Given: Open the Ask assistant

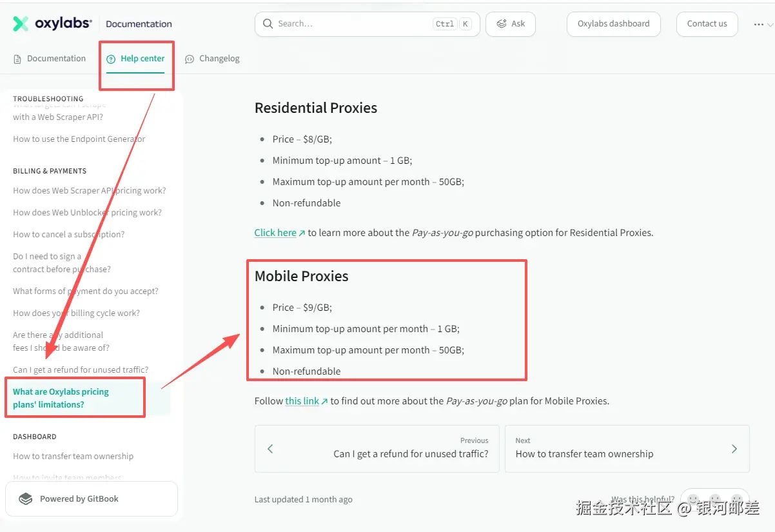Looking at the screenshot, I should click(x=511, y=24).
